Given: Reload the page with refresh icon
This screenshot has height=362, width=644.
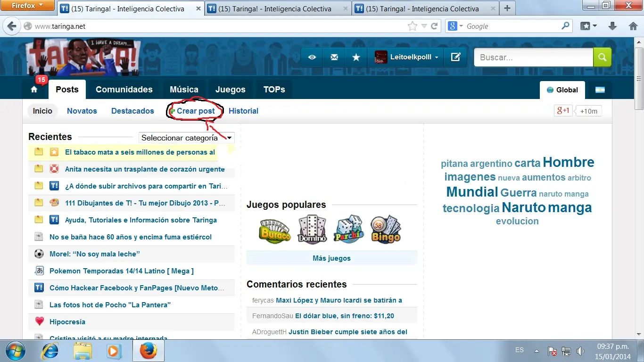Looking at the screenshot, I should (x=435, y=26).
